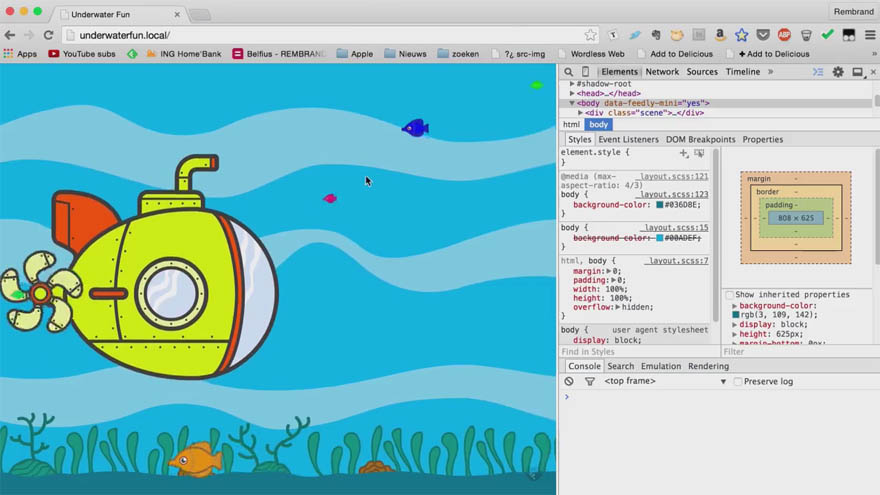Toggle DevTools console drawer icon

tap(818, 72)
